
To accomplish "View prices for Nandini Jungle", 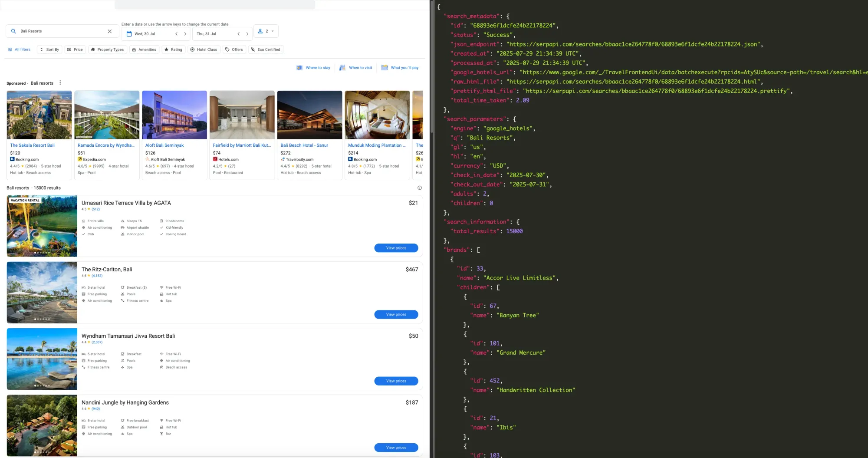I will point(396,447).
